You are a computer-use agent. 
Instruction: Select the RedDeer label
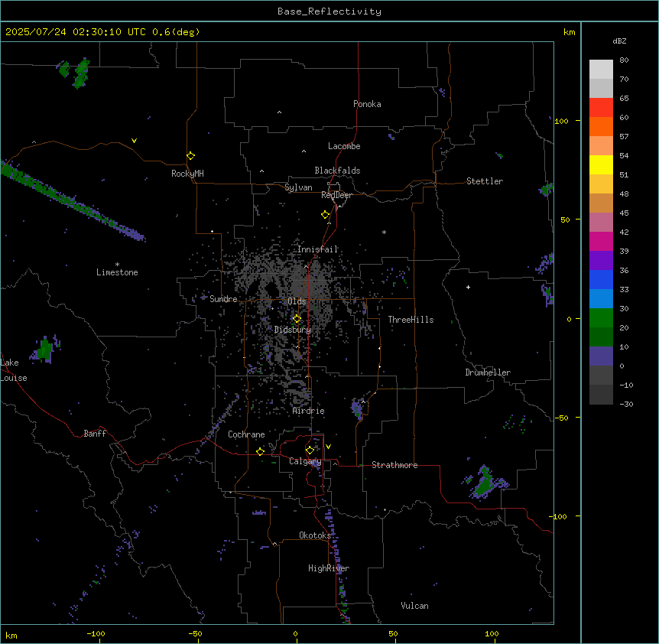coord(336,195)
